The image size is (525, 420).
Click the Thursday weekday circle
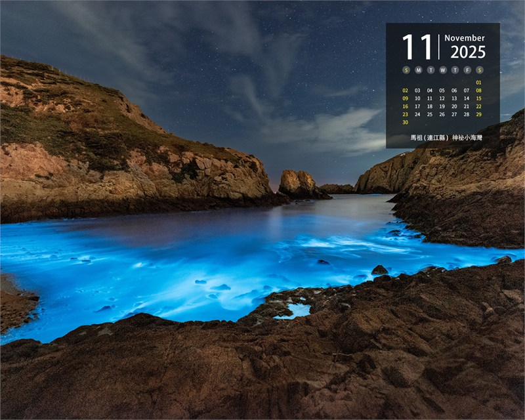pyautogui.click(x=455, y=70)
